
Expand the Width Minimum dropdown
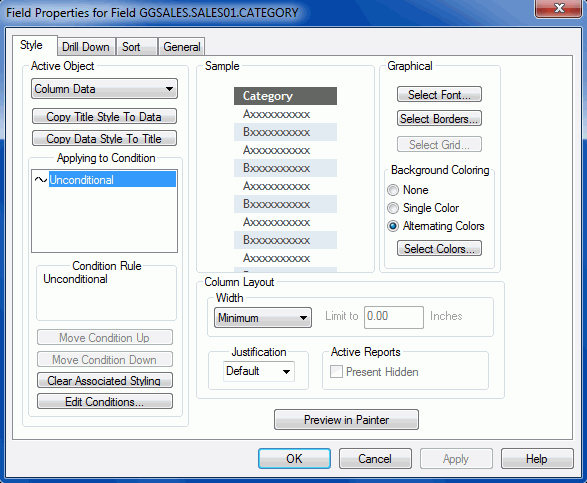click(x=263, y=318)
